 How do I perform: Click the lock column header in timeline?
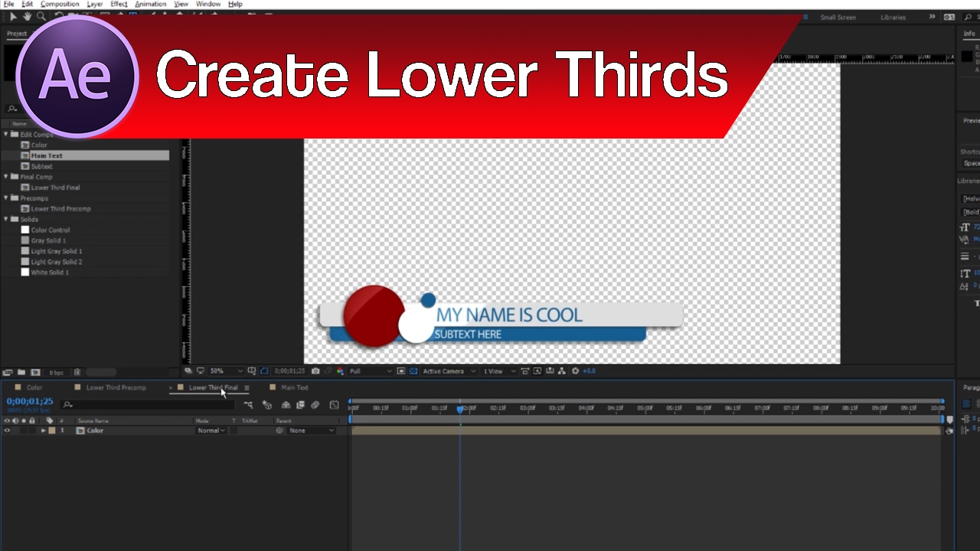coord(31,421)
